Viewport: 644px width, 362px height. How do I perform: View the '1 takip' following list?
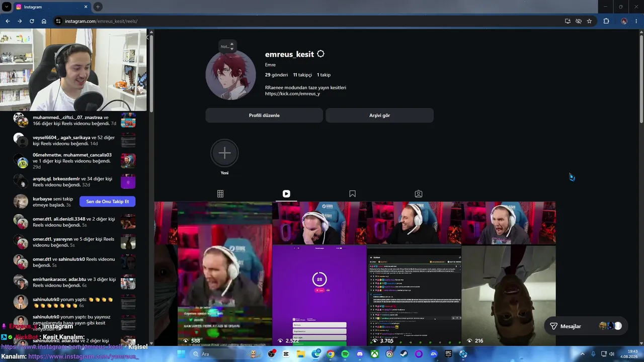tap(324, 75)
